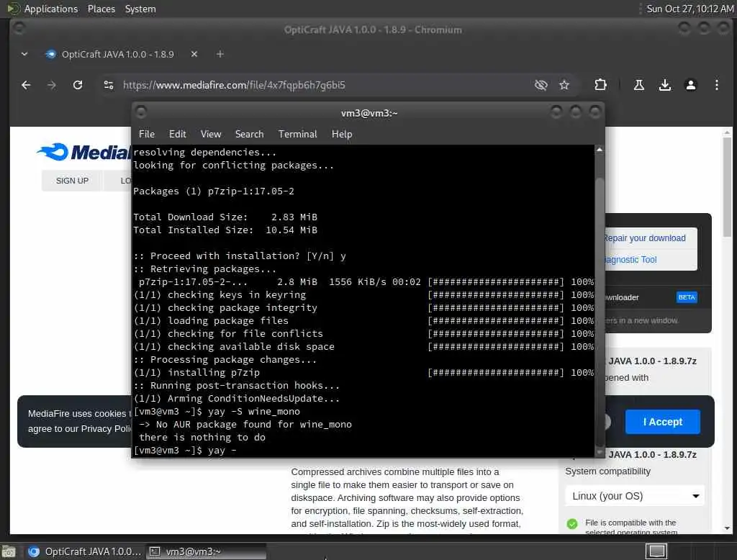Close the OptiCraft JAVA tab

(194, 54)
